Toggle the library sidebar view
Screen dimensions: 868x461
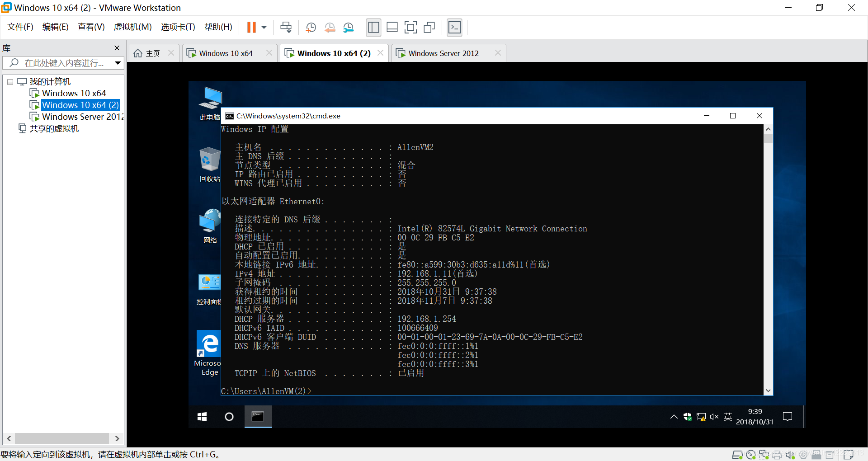coord(373,28)
